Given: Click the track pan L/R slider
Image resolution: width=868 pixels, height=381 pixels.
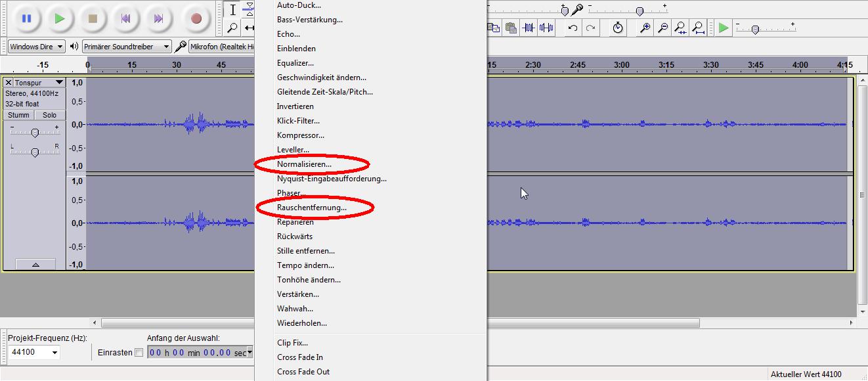Looking at the screenshot, I should pos(35,152).
